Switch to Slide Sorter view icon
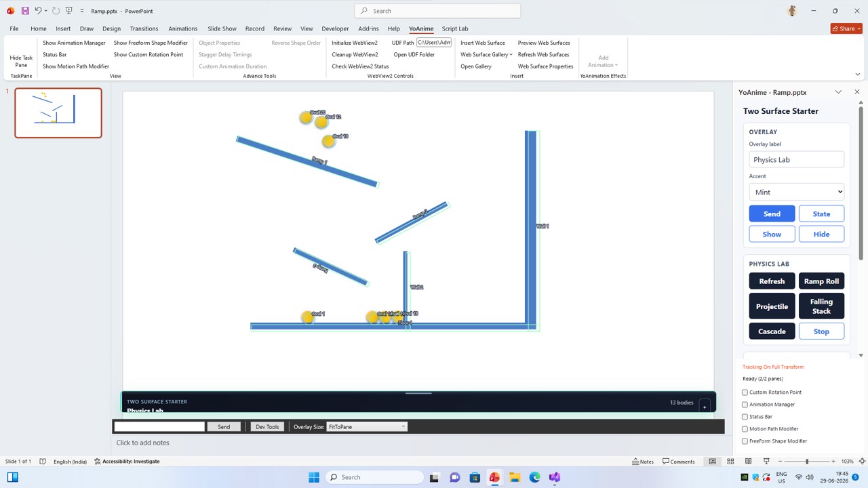 tap(730, 462)
